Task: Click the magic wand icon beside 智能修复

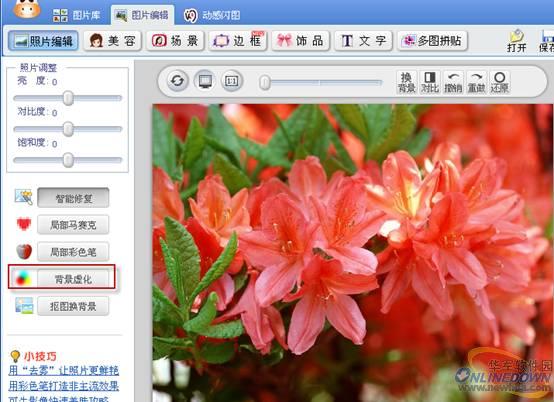Action: 24,197
